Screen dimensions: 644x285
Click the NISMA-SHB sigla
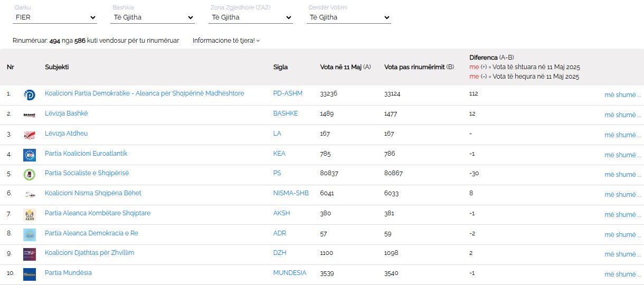[x=291, y=193]
